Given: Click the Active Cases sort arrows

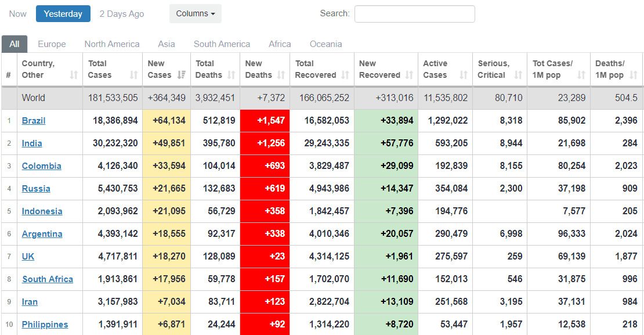Looking at the screenshot, I should 463,75.
